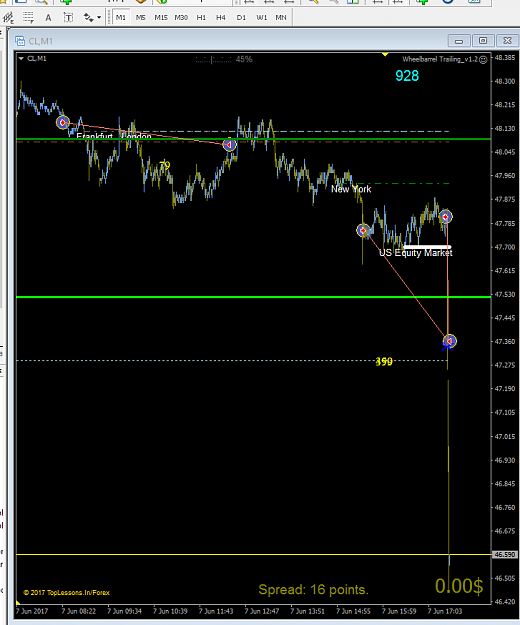The image size is (520, 625).
Task: Select the trade marker on the upper green line
Action: 230,144
